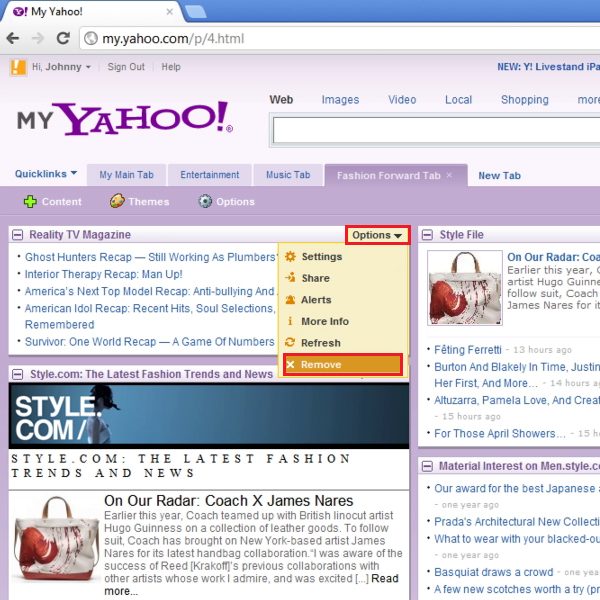Viewport: 600px width, 600px height.
Task: Click the Alerts bell icon in the menu
Action: pyautogui.click(x=290, y=299)
